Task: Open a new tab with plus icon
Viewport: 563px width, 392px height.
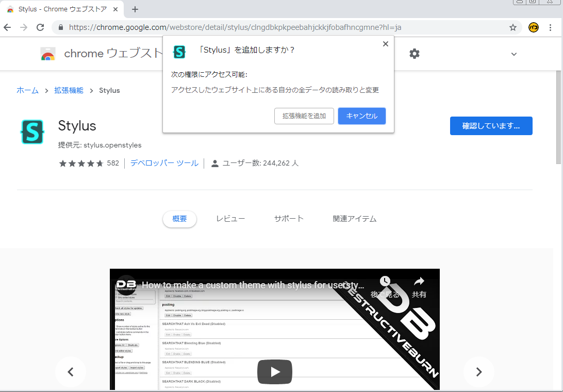Action: click(135, 9)
